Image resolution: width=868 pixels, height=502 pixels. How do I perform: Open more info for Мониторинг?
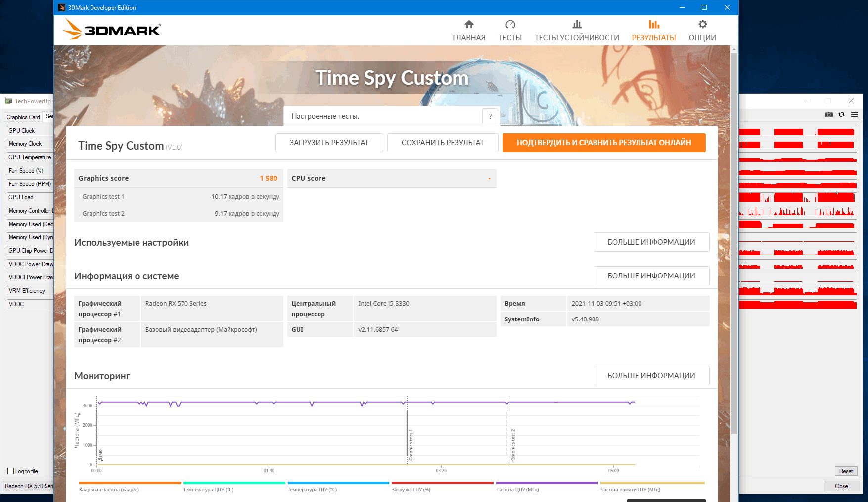[651, 376]
